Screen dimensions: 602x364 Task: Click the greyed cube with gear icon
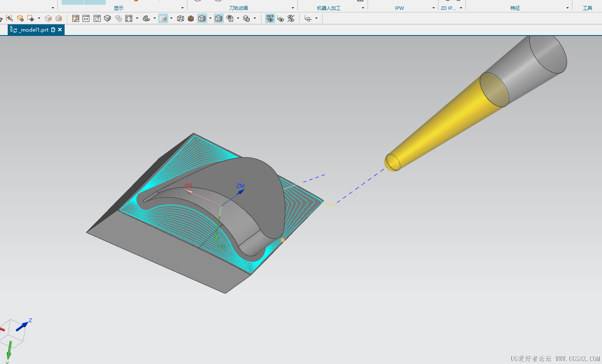point(119,18)
